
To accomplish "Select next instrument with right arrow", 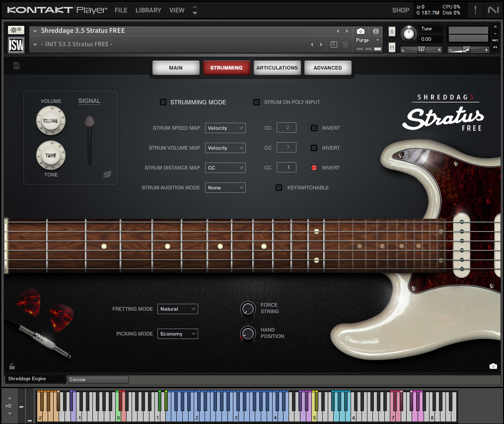I will pos(347,31).
